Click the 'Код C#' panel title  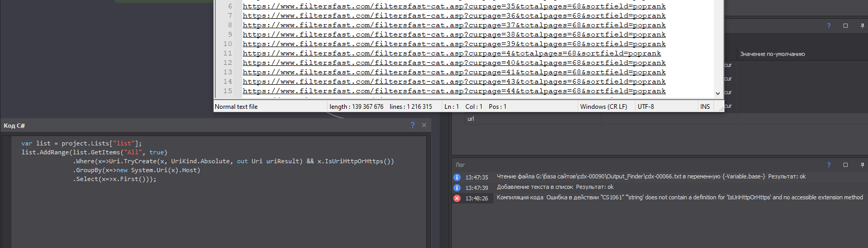coord(14,126)
